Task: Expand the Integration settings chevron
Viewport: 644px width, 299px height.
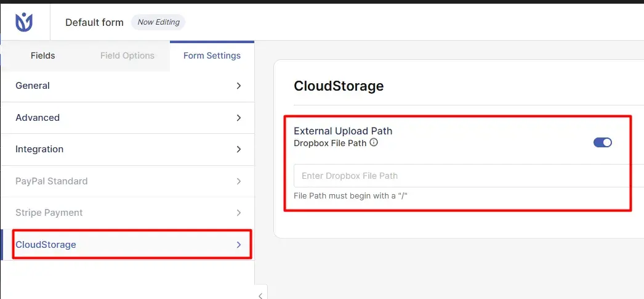Action: click(239, 149)
